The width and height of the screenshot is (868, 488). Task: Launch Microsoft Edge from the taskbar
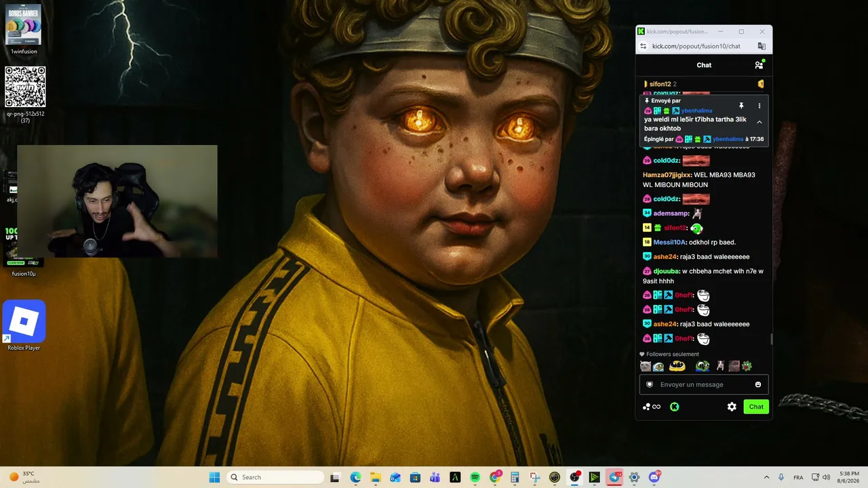coord(355,477)
